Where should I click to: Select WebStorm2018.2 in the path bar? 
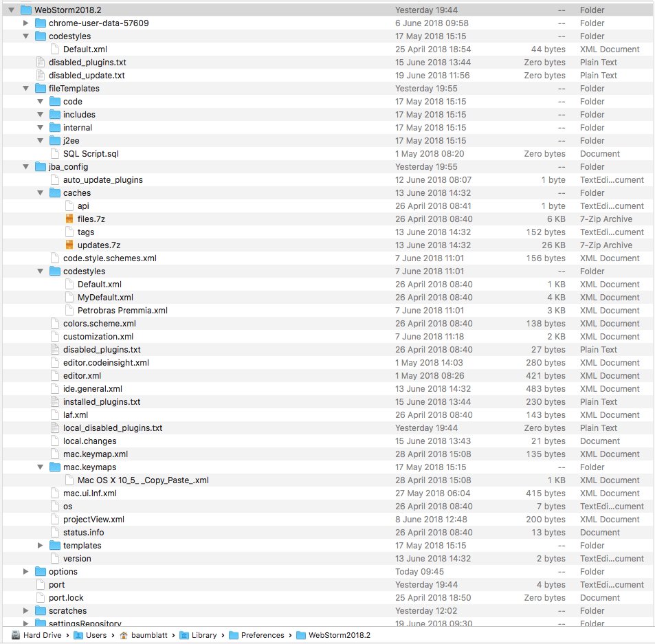(x=340, y=635)
